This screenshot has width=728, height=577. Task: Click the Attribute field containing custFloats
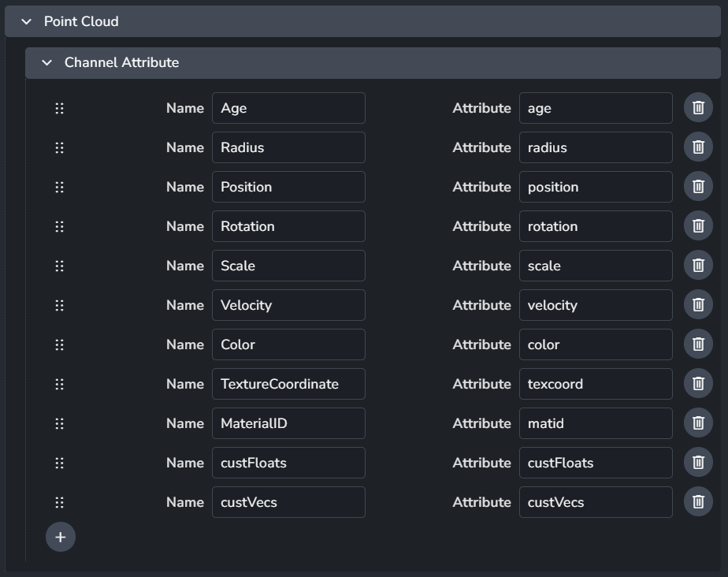596,463
